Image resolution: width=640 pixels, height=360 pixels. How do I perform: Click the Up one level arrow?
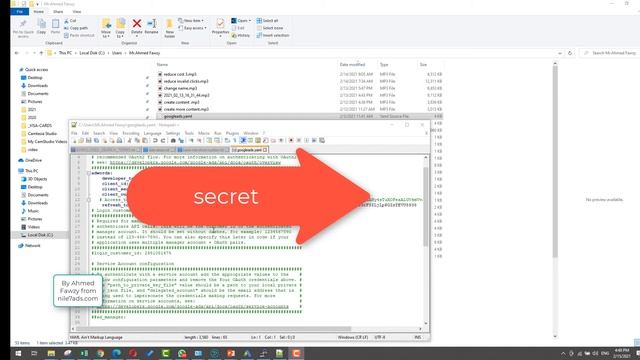[x=41, y=53]
